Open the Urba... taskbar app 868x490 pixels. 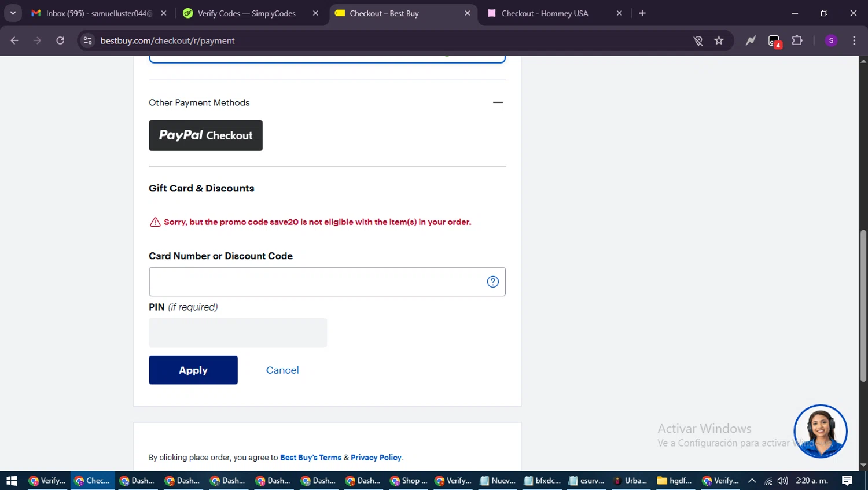coord(631,481)
